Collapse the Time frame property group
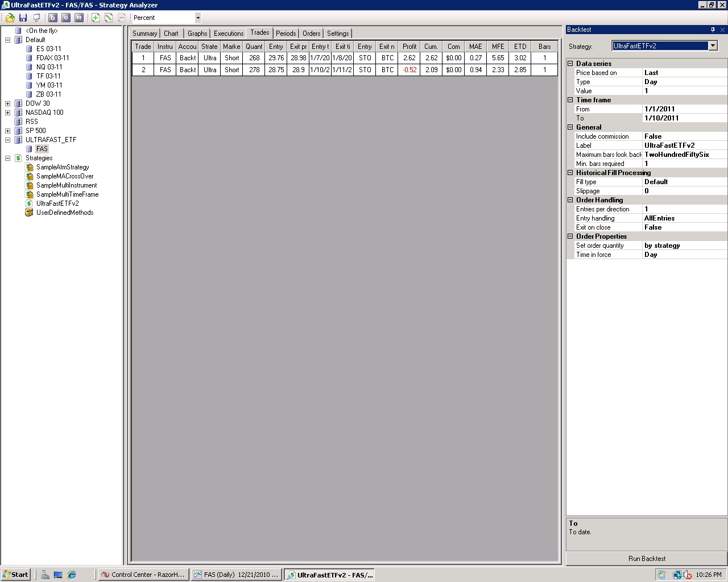 [570, 100]
